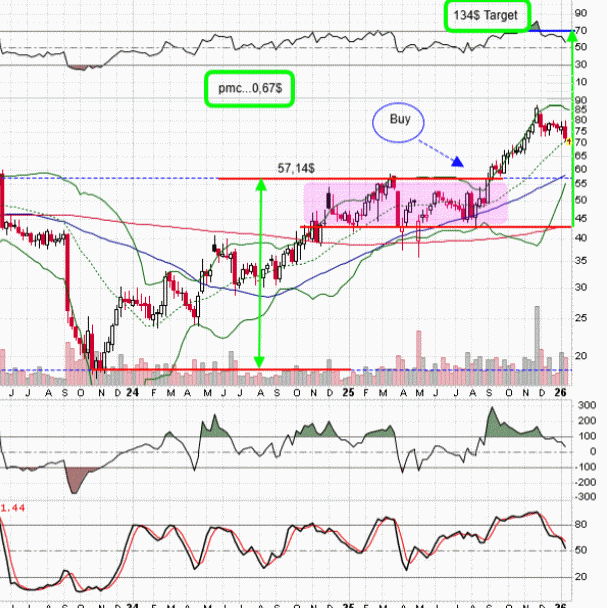The height and width of the screenshot is (608, 607).
Task: Click the red "1.44" indicator value
Action: point(12,510)
